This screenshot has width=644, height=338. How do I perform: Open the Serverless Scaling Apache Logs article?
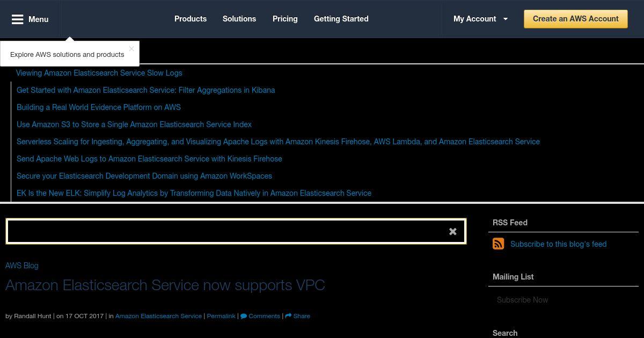tap(278, 142)
